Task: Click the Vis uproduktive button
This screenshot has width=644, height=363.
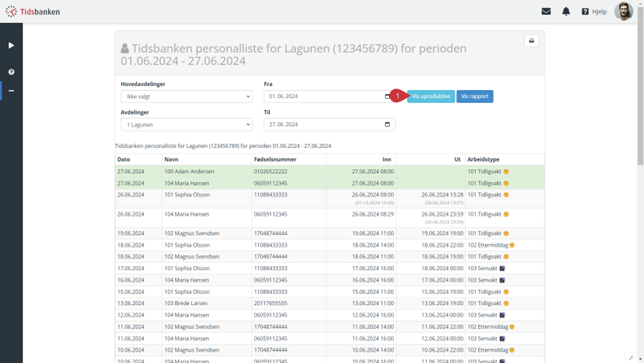Action: 431,96
